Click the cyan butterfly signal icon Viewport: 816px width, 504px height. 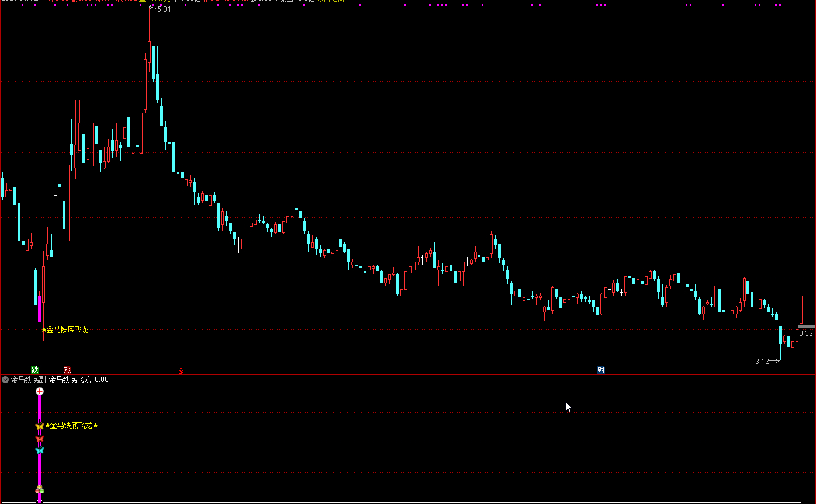(40, 450)
